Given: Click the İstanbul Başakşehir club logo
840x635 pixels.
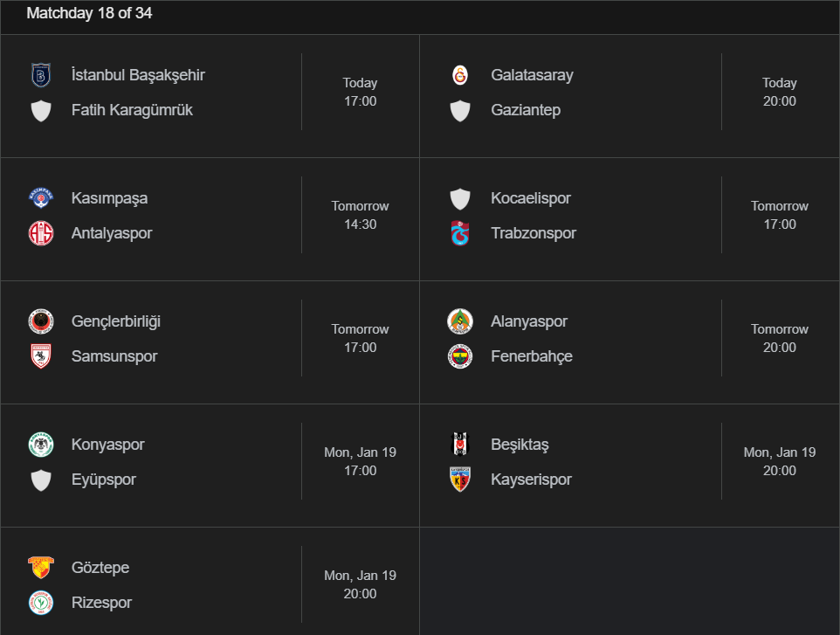Looking at the screenshot, I should point(41,75).
